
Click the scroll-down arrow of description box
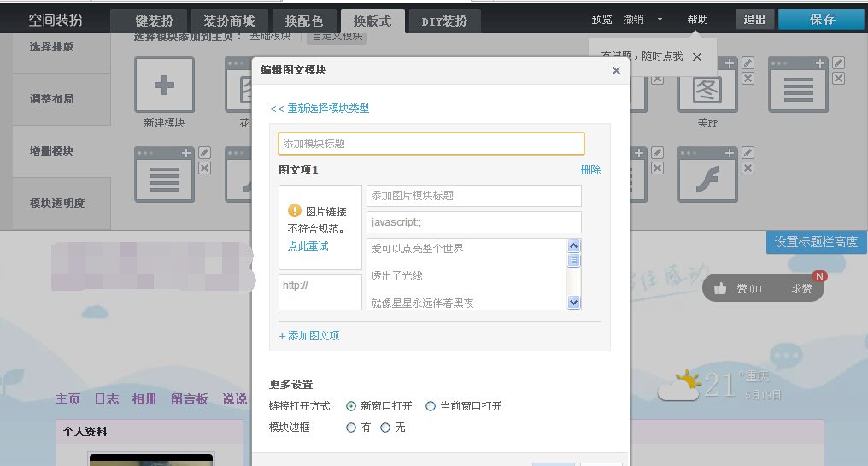point(574,302)
